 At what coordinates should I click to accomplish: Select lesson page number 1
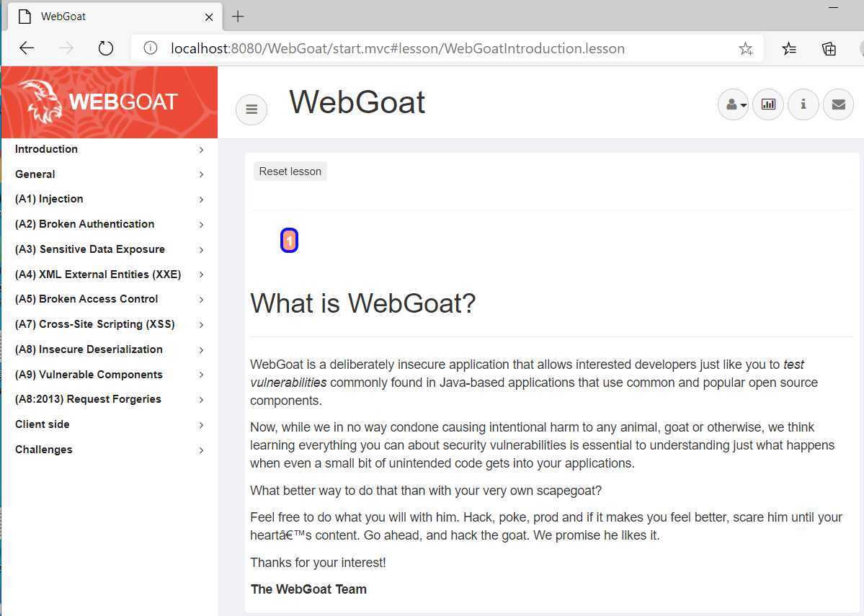[x=289, y=240]
